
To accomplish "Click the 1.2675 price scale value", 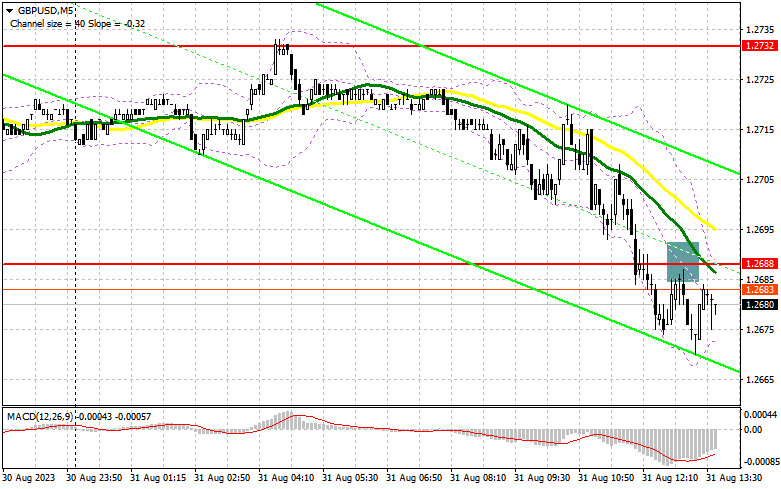I will (760, 329).
